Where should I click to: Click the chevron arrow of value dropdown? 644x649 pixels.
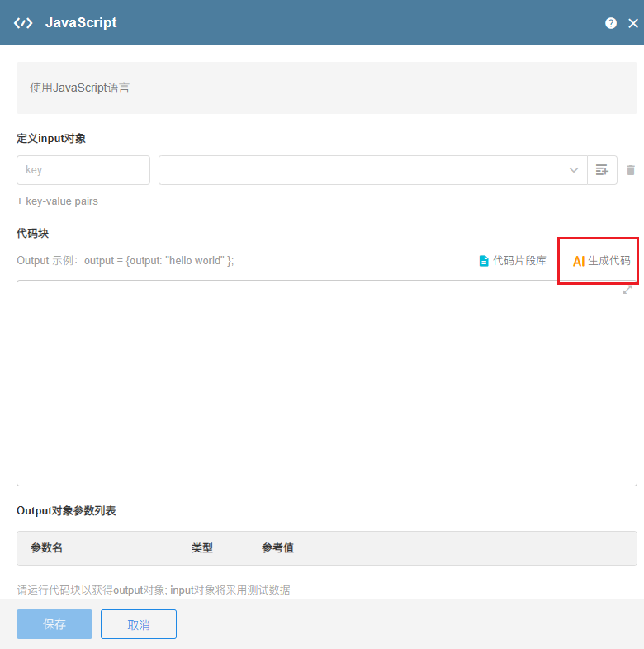pos(574,170)
